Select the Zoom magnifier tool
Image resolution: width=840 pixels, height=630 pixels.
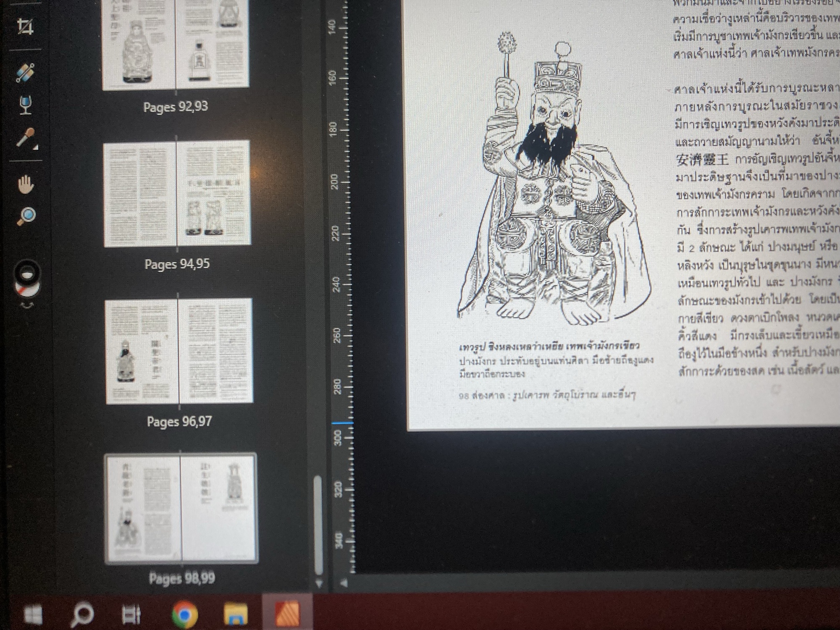(26, 216)
